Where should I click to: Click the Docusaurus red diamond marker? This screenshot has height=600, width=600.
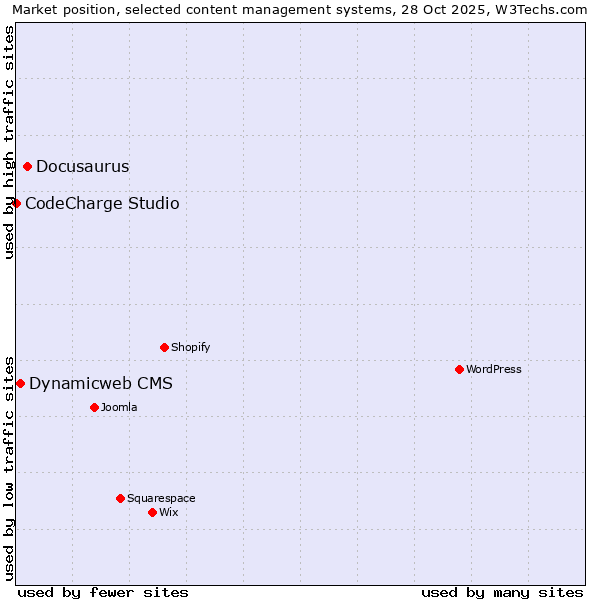[x=28, y=166]
